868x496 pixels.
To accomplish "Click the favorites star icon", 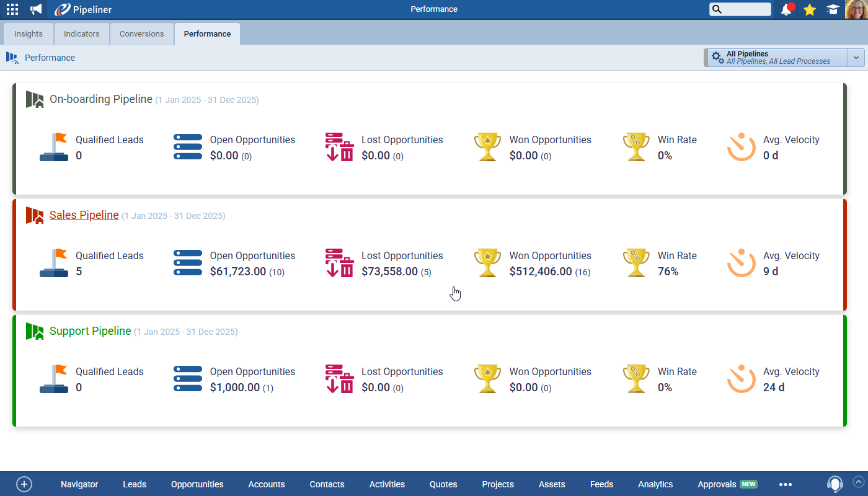I will (x=810, y=9).
